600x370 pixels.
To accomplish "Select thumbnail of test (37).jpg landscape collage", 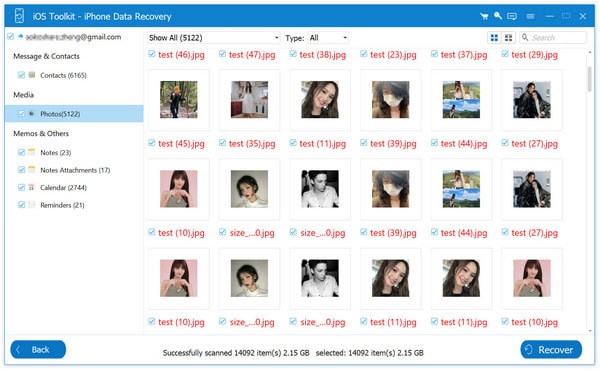I will pos(461,99).
